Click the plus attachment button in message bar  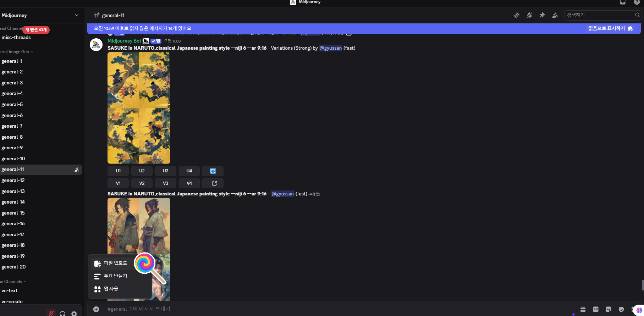coord(96,309)
